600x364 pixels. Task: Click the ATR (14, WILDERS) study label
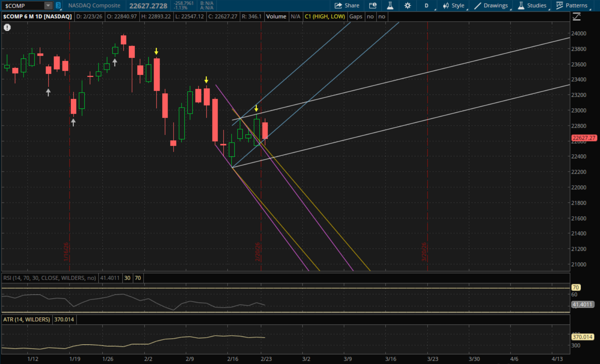[27, 320]
